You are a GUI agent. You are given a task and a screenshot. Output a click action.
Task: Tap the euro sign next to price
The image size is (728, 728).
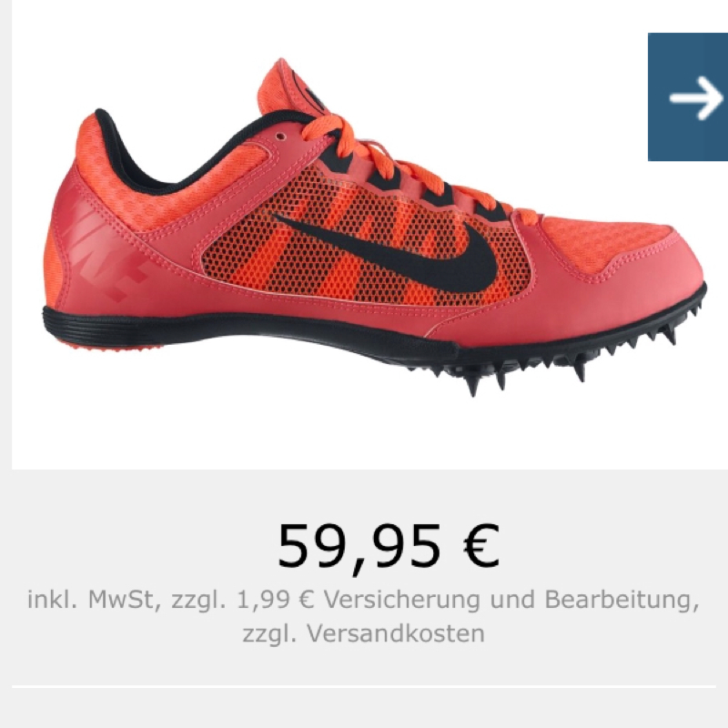point(481,545)
